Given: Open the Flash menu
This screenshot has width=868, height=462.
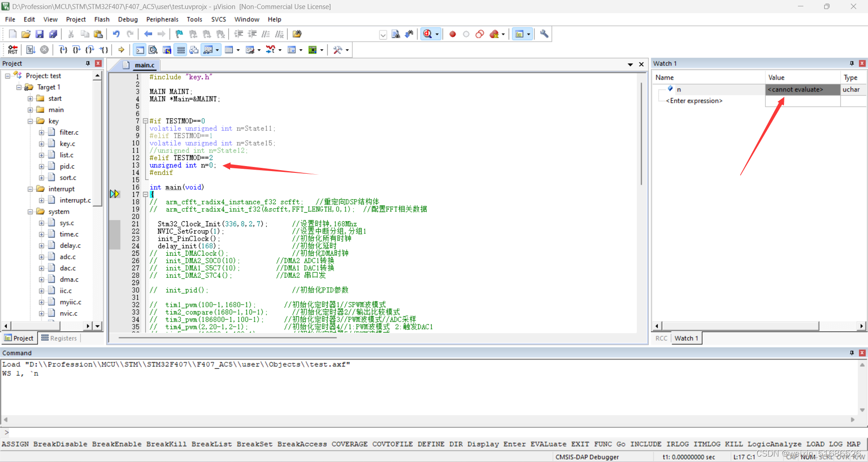Looking at the screenshot, I should pos(102,19).
